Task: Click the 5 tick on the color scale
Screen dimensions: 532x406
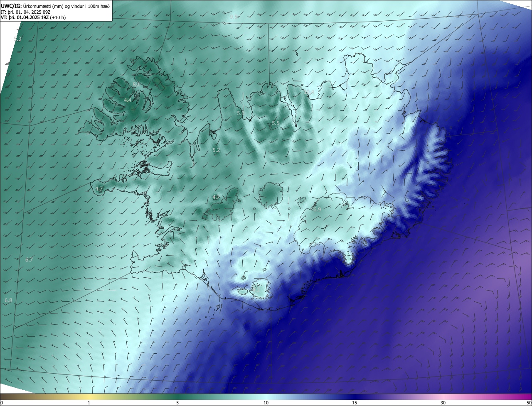Action: click(177, 403)
